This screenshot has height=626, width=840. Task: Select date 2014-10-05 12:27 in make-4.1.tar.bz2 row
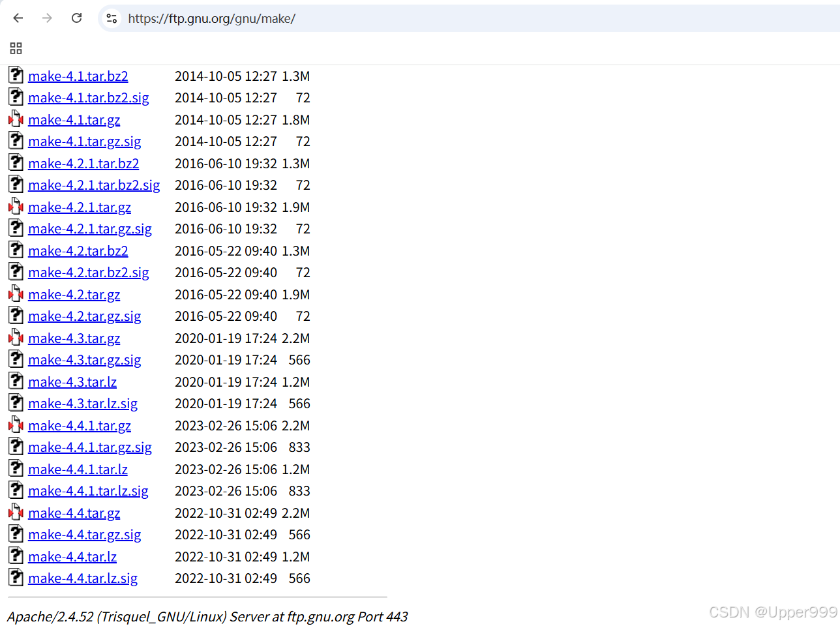click(x=226, y=76)
